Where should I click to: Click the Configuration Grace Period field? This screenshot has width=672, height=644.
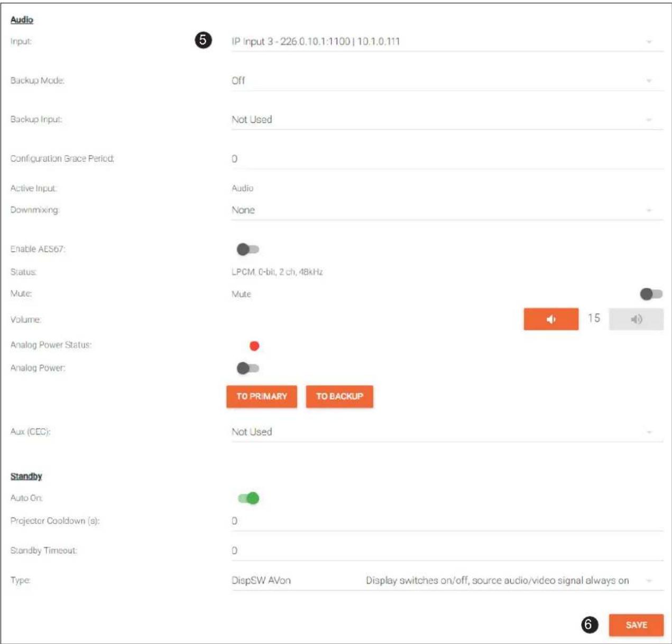tap(447, 159)
